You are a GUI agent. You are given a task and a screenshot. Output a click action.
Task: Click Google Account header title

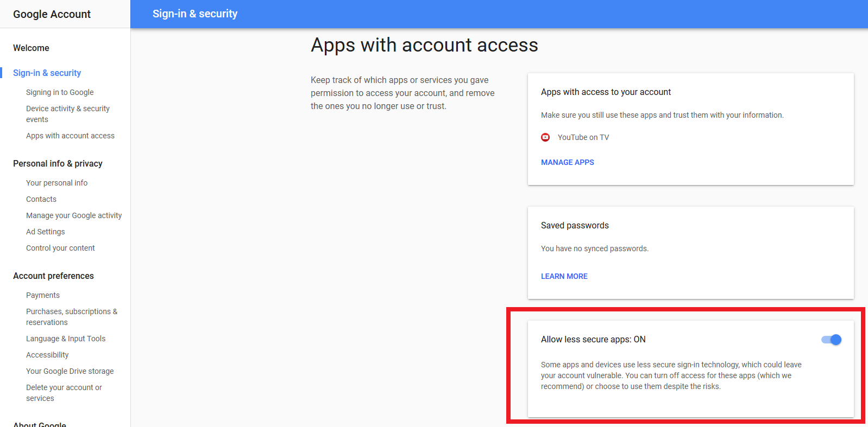[x=52, y=14]
